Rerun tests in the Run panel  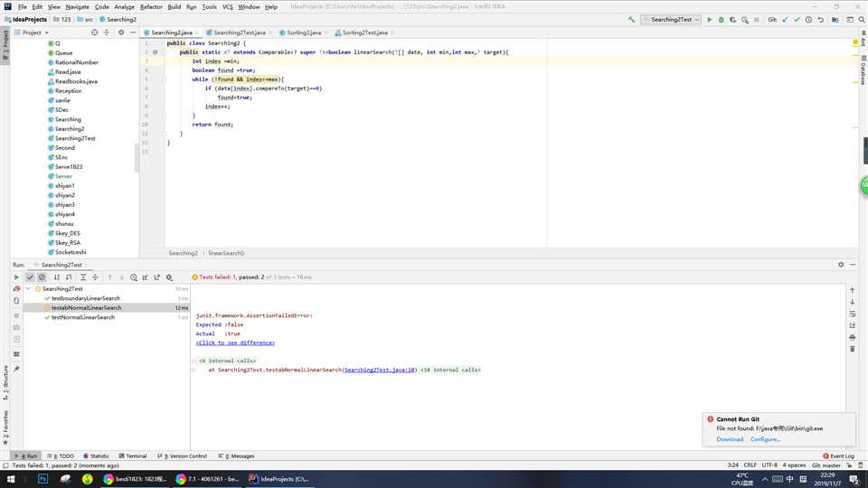pyautogui.click(x=16, y=277)
